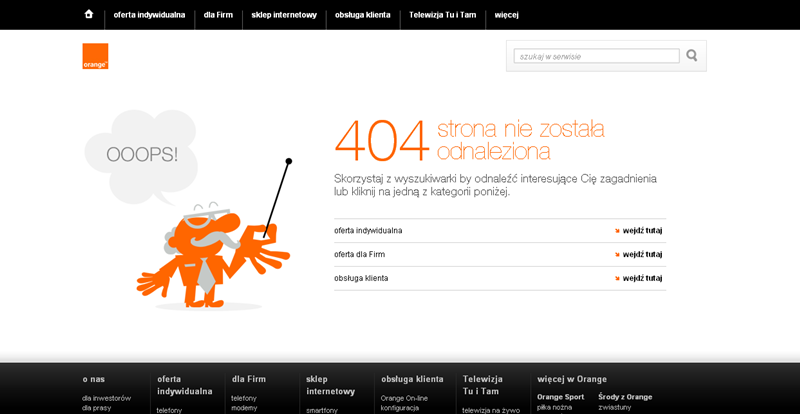Click footer link 'zwiastuny'
The image size is (800, 414).
pos(614,407)
